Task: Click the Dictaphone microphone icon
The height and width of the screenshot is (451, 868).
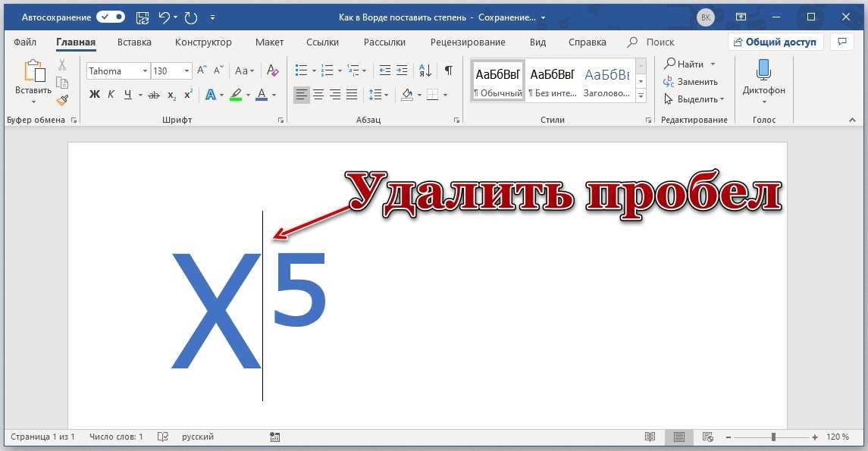Action: pyautogui.click(x=763, y=70)
